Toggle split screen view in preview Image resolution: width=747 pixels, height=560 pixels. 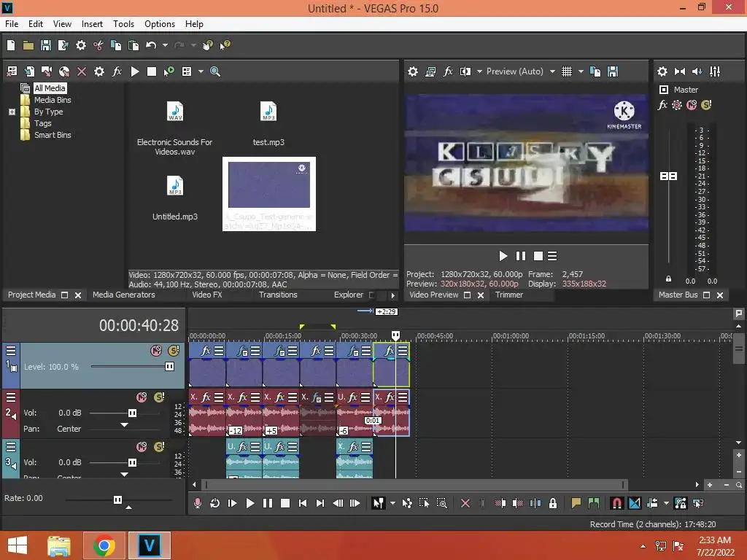pyautogui.click(x=465, y=71)
